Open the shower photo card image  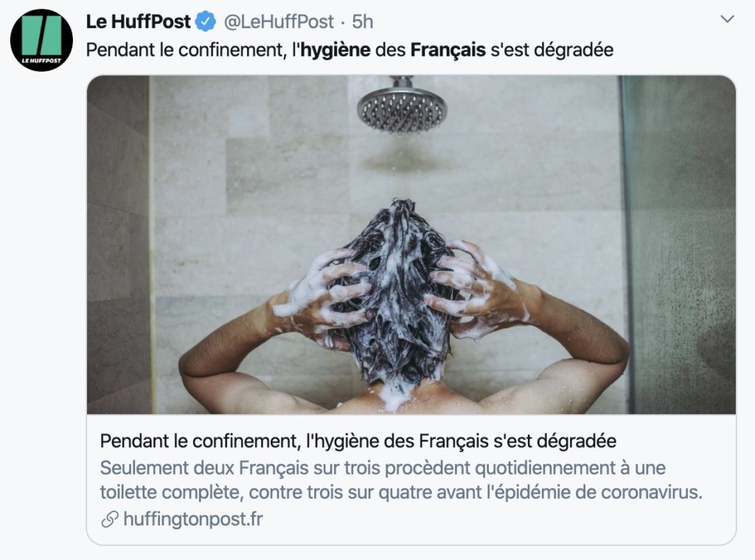pyautogui.click(x=411, y=245)
